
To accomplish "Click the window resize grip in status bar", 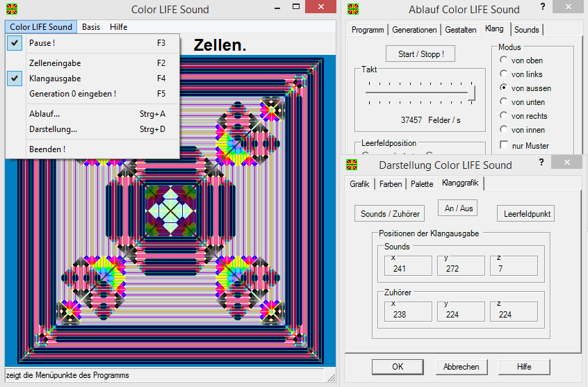I will (x=331, y=377).
